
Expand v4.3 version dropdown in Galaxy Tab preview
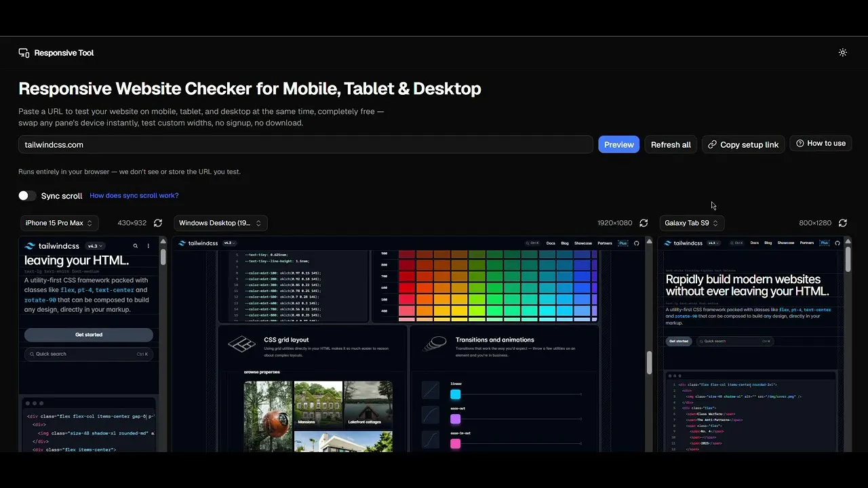[x=714, y=243]
